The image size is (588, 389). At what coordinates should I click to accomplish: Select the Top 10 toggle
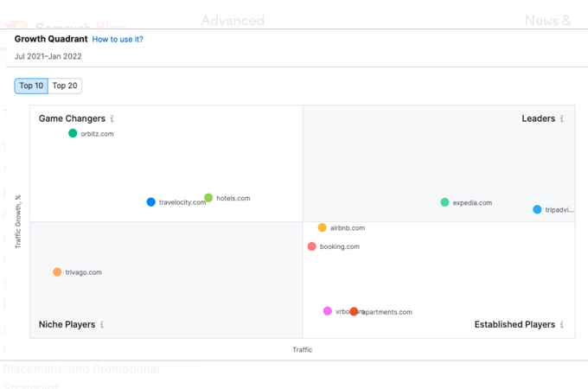(x=31, y=86)
